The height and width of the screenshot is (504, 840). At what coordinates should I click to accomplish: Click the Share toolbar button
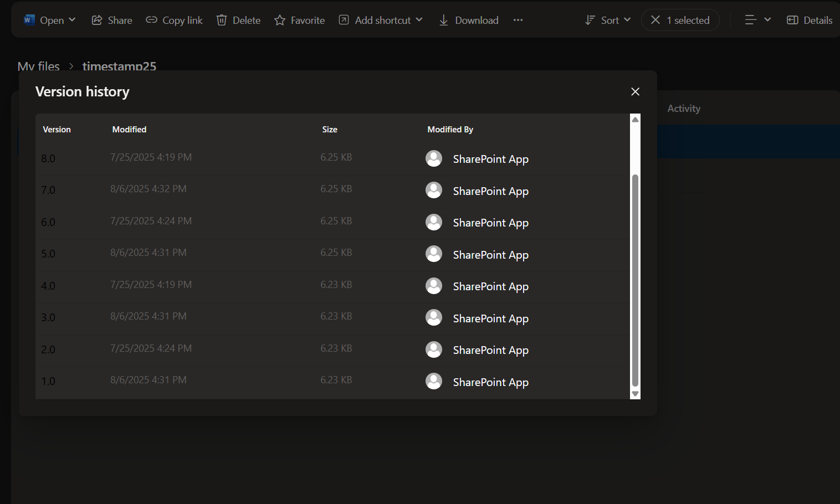coord(112,20)
